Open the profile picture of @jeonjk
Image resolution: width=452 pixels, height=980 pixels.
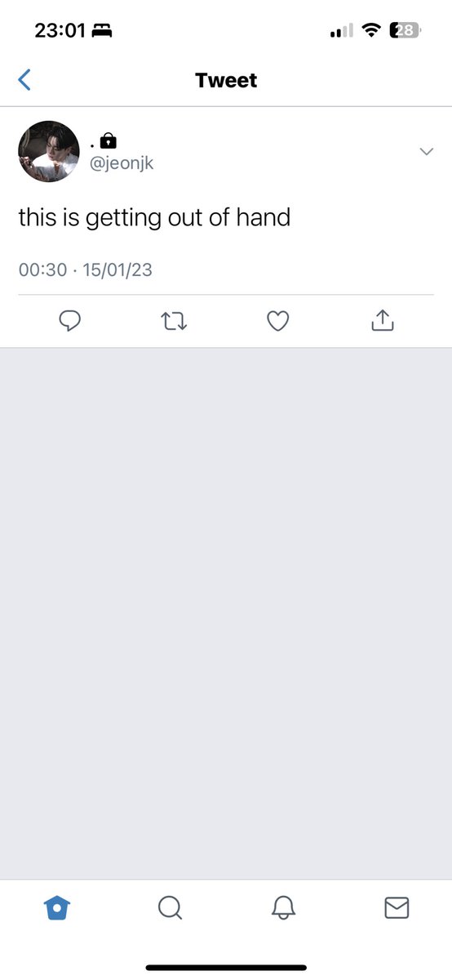tap(49, 151)
